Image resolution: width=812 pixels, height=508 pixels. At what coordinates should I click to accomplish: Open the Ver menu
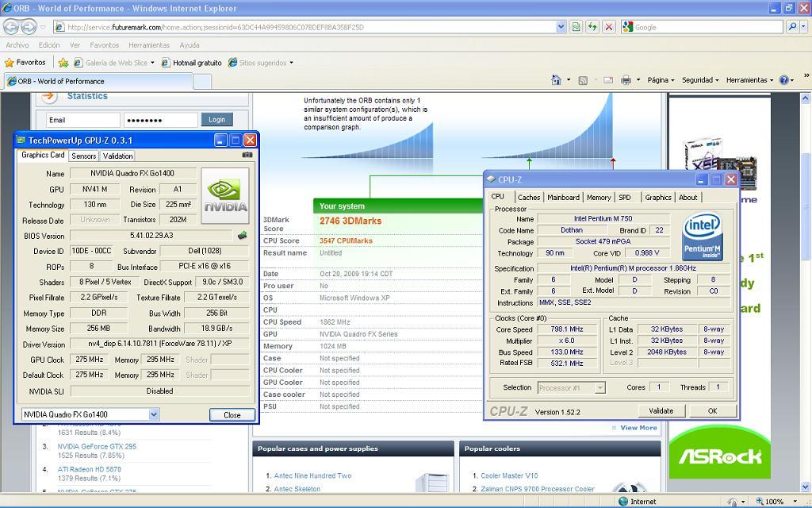(x=75, y=45)
